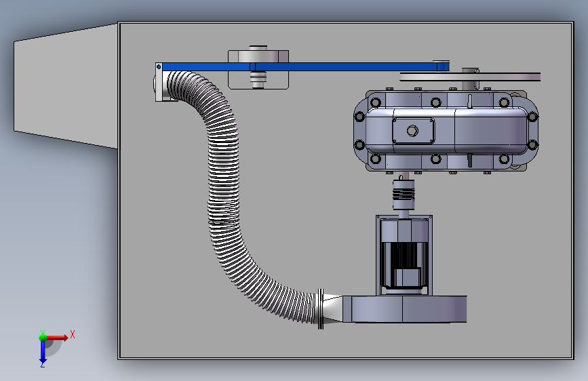Click the green Y axis dot of the triad
588x381 pixels.
click(x=43, y=338)
